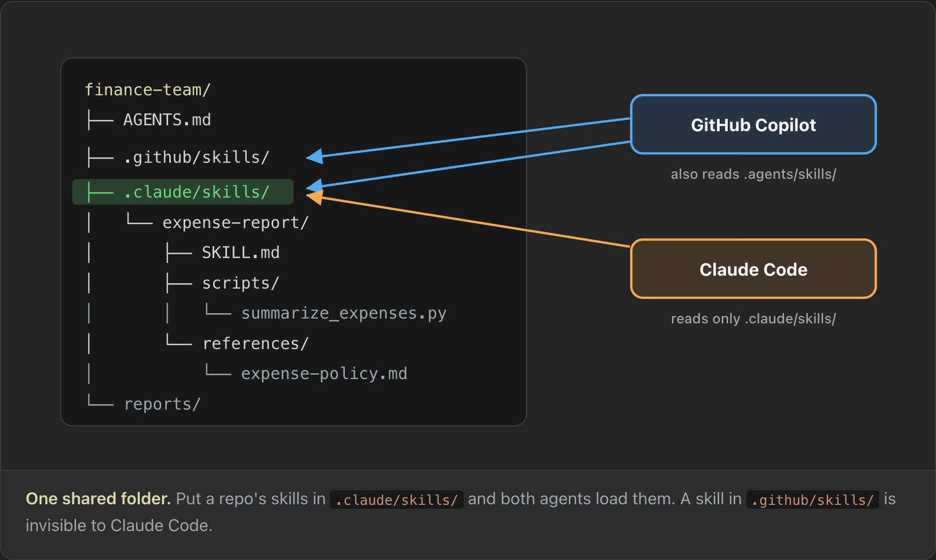This screenshot has height=560, width=936.
Task: Select the reports/ folder entry
Action: coord(162,404)
